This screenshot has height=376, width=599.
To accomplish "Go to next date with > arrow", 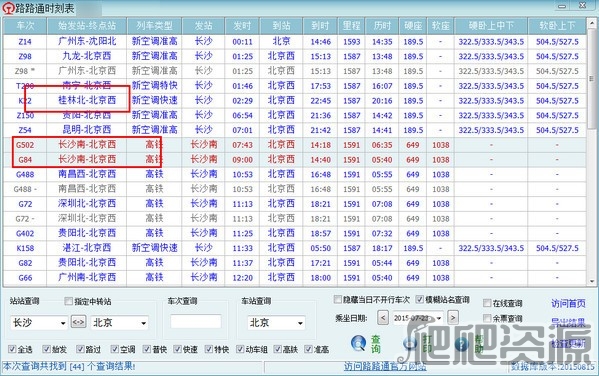I will pos(453,318).
